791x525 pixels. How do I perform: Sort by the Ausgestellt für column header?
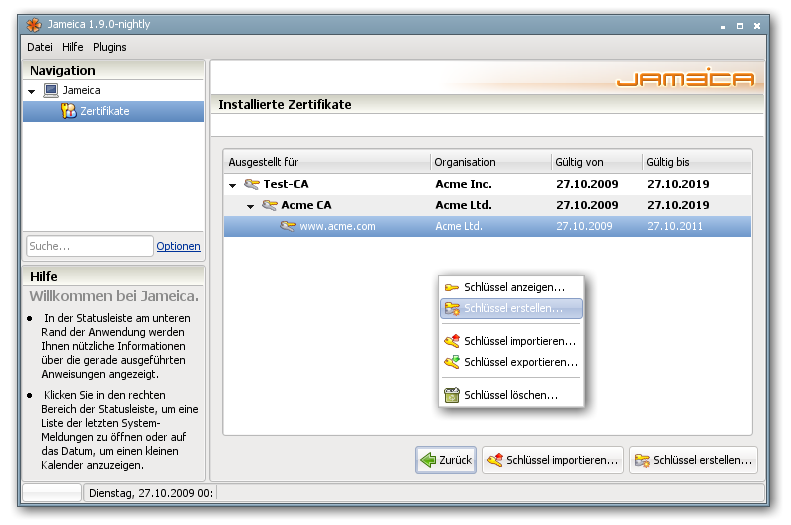[x=327, y=162]
